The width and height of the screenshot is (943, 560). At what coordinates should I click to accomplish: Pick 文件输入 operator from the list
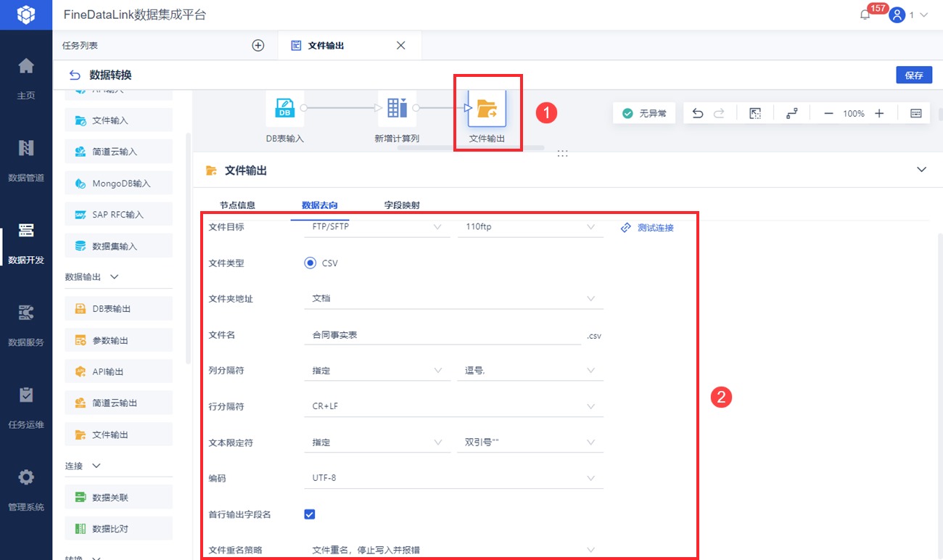click(119, 120)
